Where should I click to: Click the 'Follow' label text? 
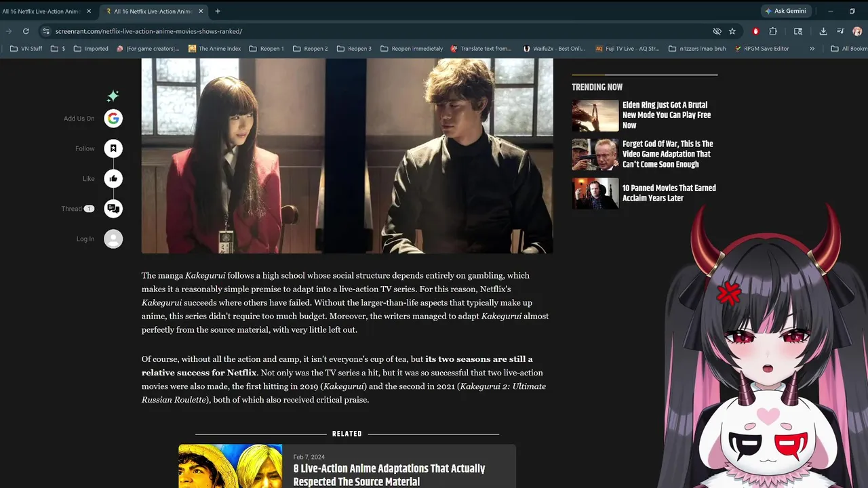85,148
